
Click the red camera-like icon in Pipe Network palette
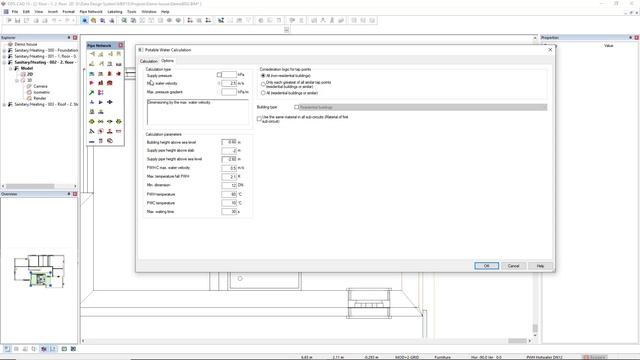click(110, 83)
